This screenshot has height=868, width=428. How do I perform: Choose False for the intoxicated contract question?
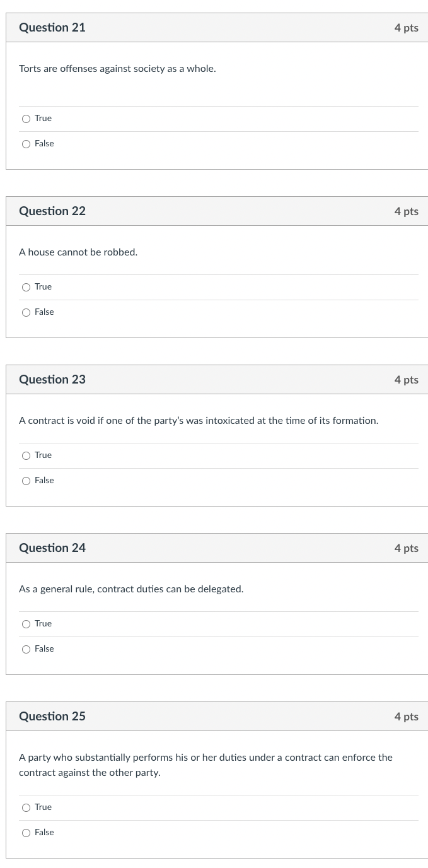coord(26,481)
